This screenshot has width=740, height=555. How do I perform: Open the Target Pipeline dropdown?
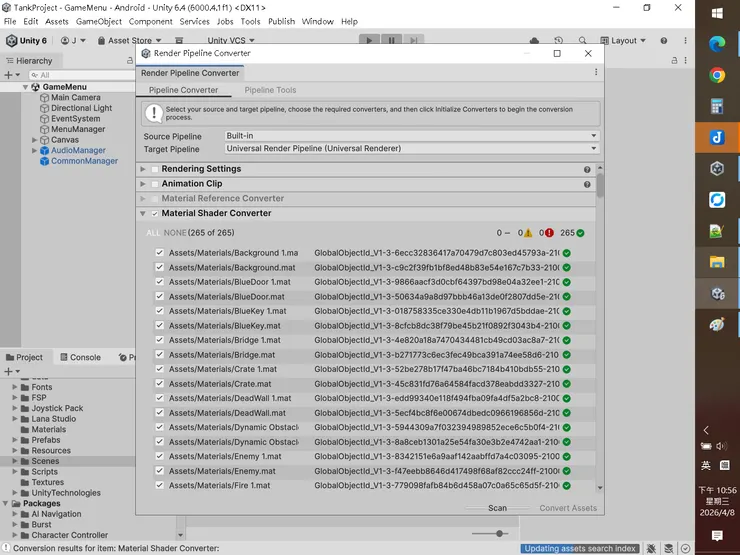pos(412,148)
